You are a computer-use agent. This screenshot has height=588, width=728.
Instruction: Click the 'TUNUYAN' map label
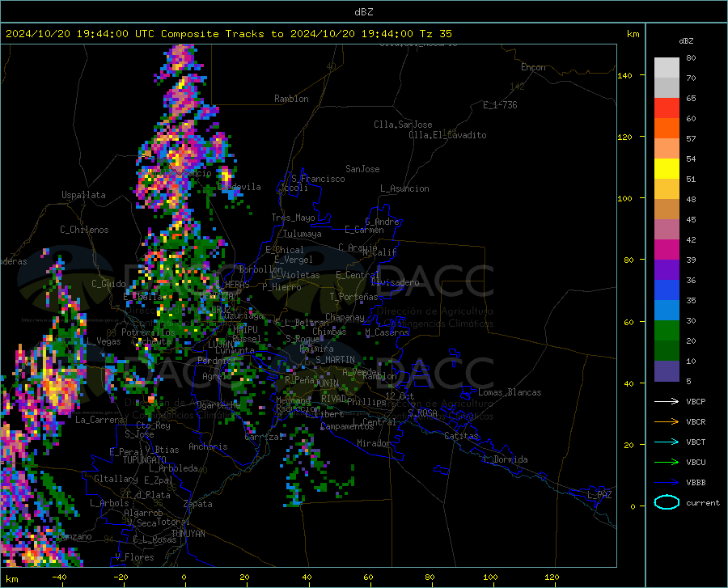[x=188, y=533]
